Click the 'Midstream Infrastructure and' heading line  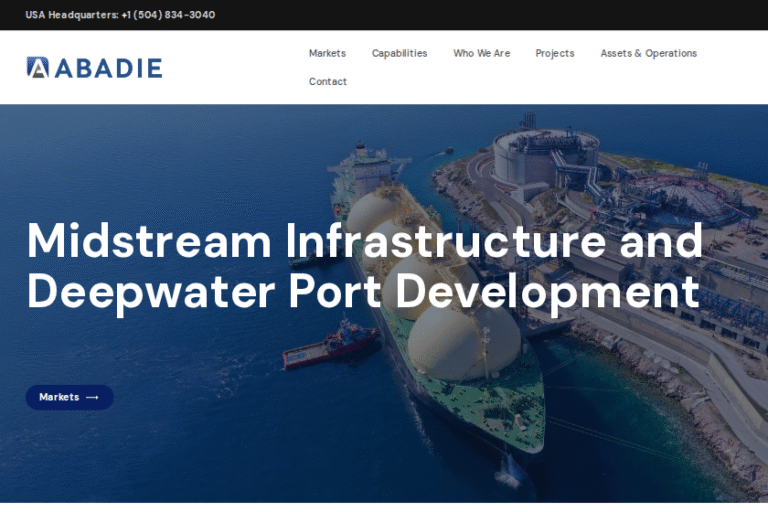click(364, 242)
